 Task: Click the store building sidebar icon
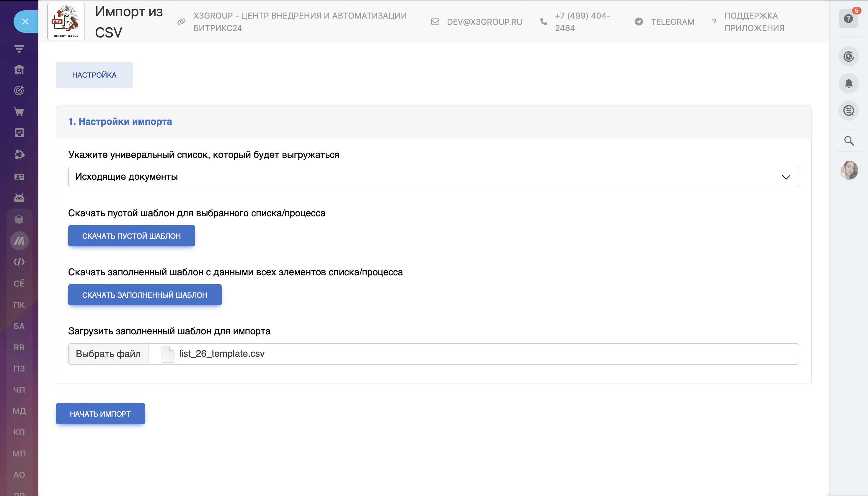click(19, 70)
